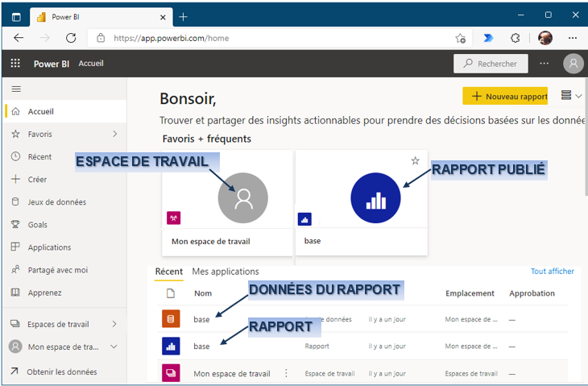
Task: Click the Rechercher search box
Action: (491, 64)
